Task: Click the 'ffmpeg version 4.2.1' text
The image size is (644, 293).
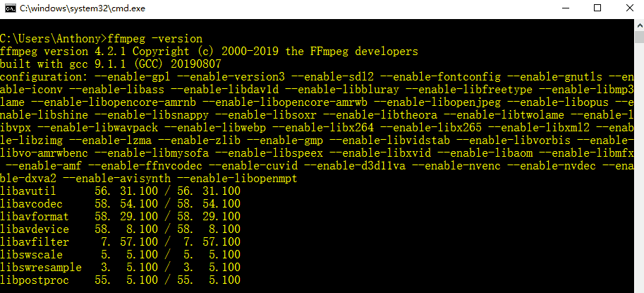Action: pos(63,52)
